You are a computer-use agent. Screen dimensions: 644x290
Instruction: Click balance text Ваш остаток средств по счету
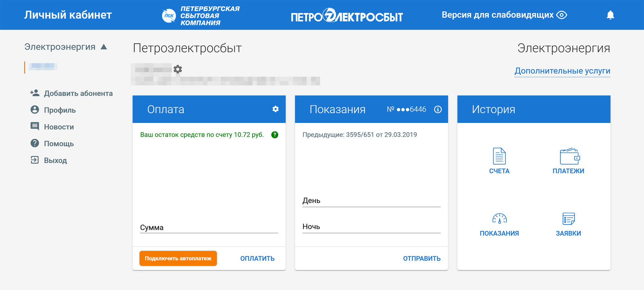click(202, 135)
